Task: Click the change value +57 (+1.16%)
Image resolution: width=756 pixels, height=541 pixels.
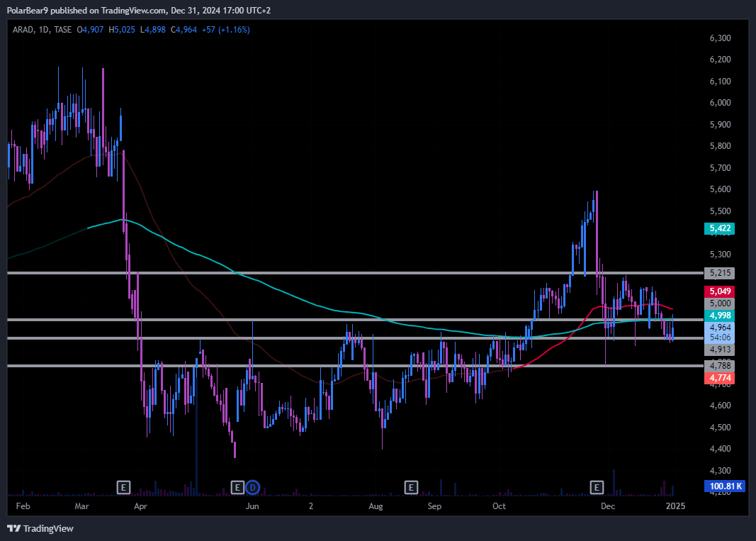Action: pyautogui.click(x=225, y=30)
